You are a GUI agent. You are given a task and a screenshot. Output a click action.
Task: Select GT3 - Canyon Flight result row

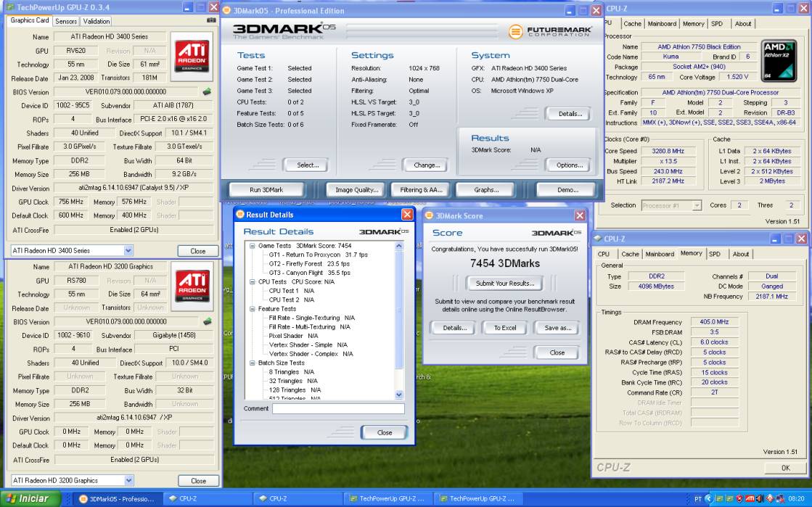[309, 273]
